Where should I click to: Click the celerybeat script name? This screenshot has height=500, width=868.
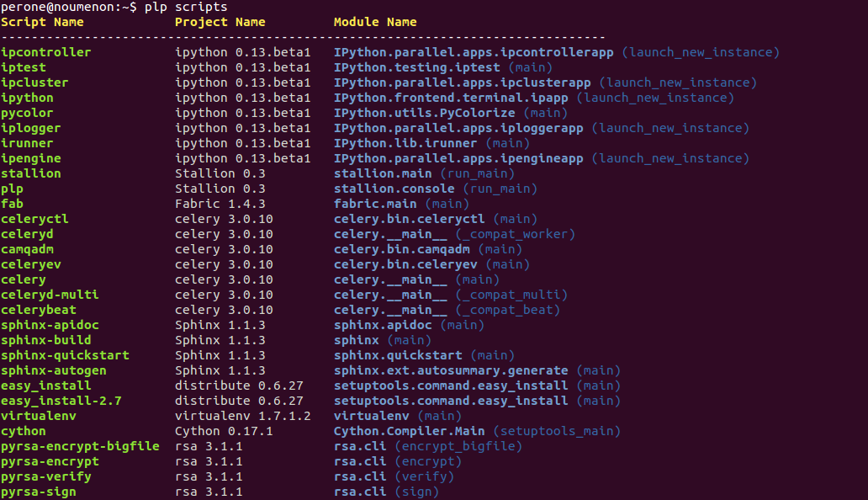pyautogui.click(x=38, y=310)
